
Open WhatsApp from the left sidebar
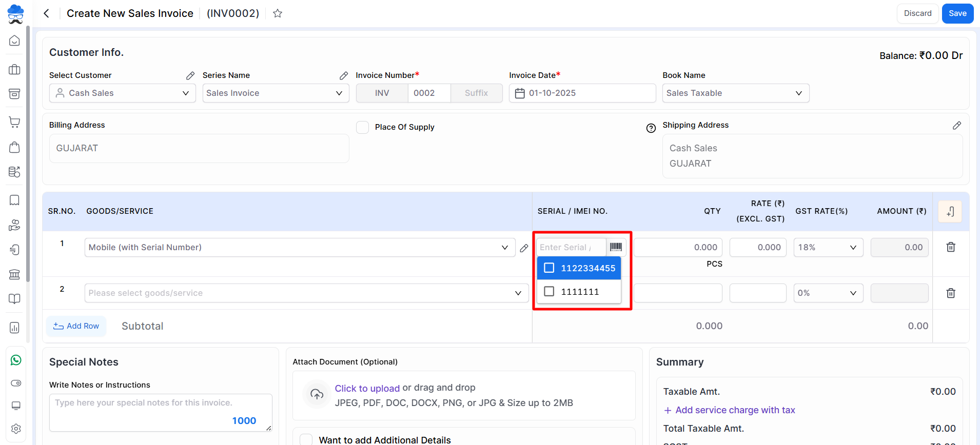coord(16,360)
